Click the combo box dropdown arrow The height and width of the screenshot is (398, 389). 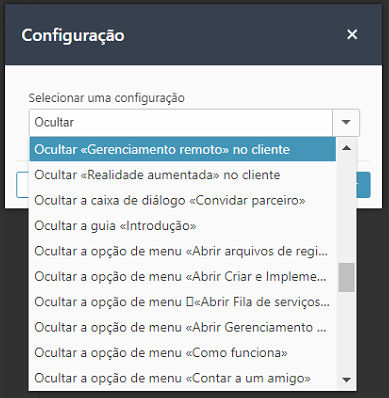click(x=346, y=122)
